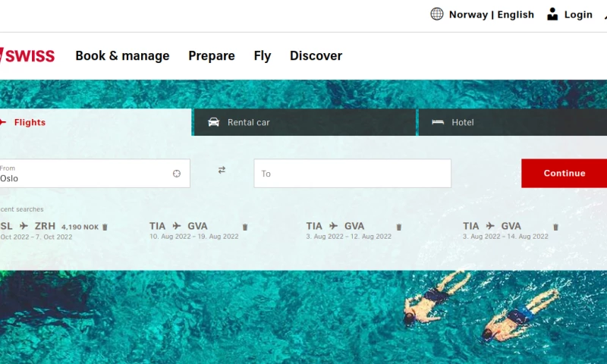Click plane icon in OSL–ZRH search
Image resolution: width=607 pixels, height=364 pixels.
(24, 225)
